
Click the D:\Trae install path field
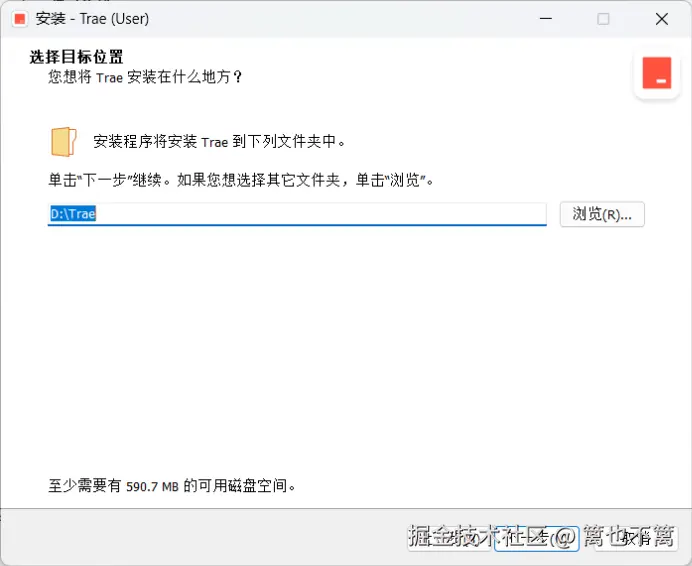[297, 214]
